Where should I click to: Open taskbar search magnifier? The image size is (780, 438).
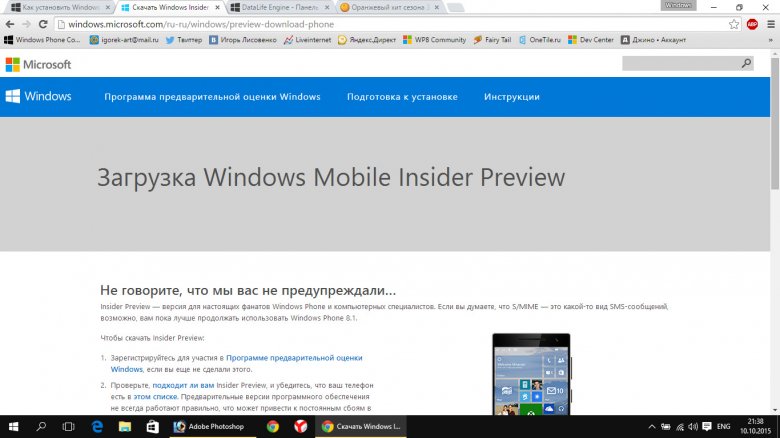click(41, 427)
